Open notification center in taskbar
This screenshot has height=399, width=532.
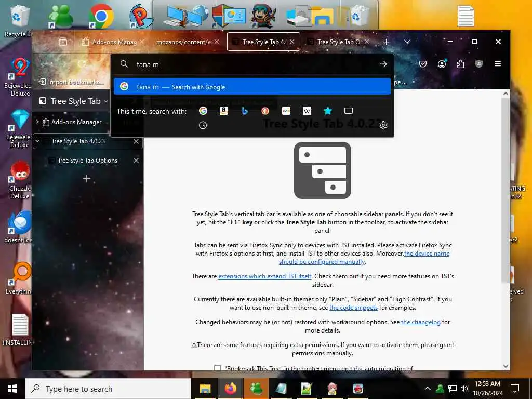515,389
